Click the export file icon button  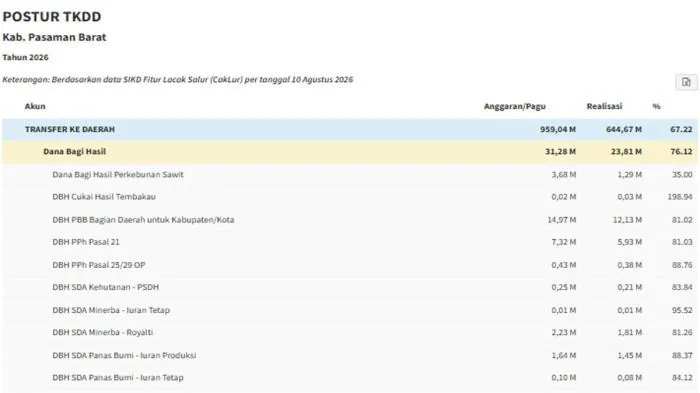tap(686, 82)
